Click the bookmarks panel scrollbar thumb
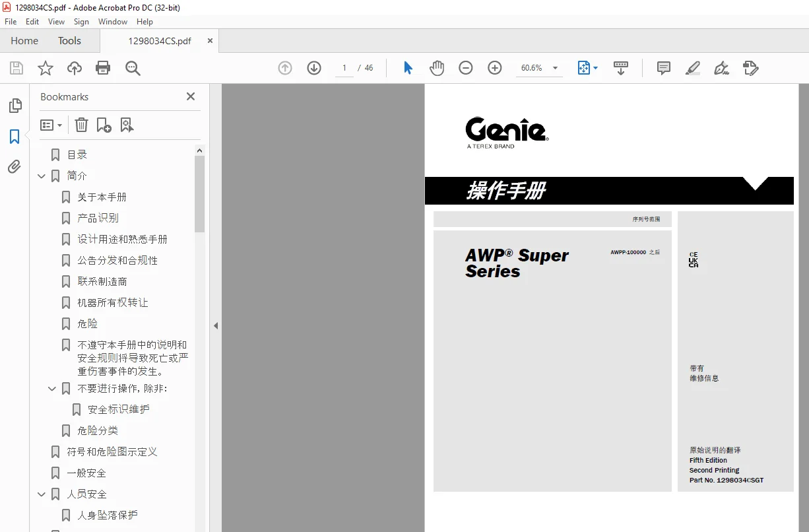 (x=200, y=194)
